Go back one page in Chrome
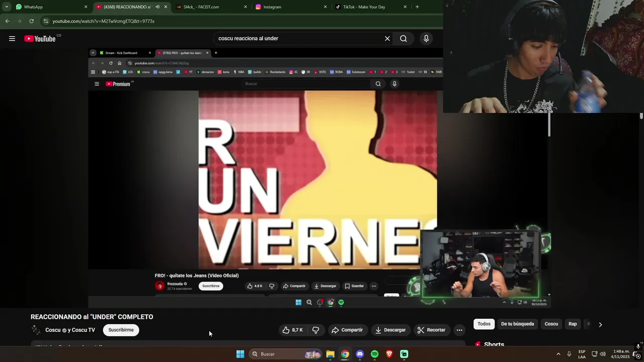Image resolution: width=644 pixels, height=362 pixels. (x=7, y=21)
